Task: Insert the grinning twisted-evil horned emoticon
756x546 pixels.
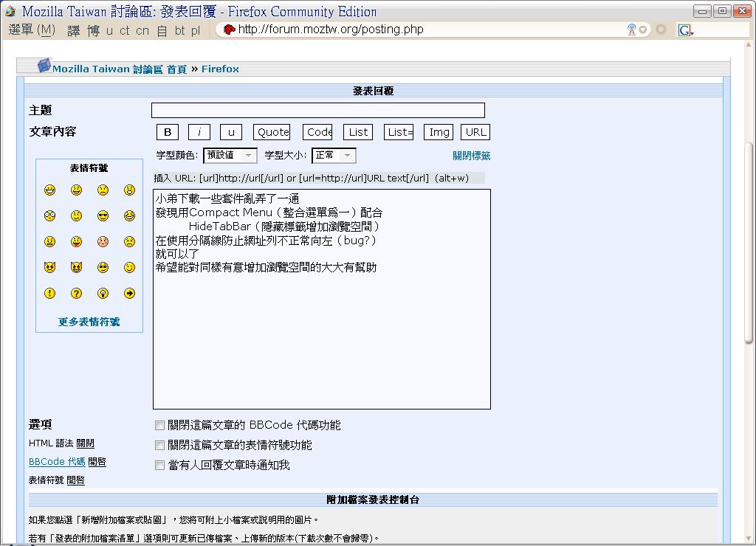Action: tap(76, 267)
